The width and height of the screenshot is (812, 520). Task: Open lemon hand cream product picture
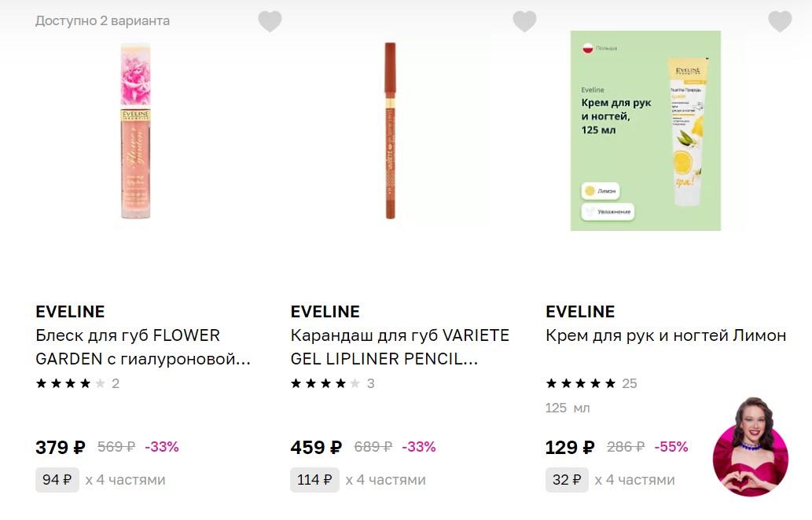[x=645, y=131]
